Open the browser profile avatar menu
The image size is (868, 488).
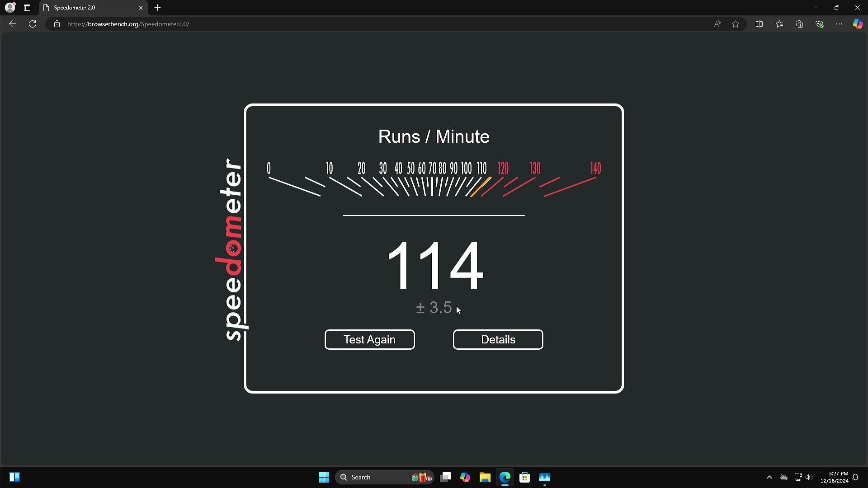click(10, 8)
